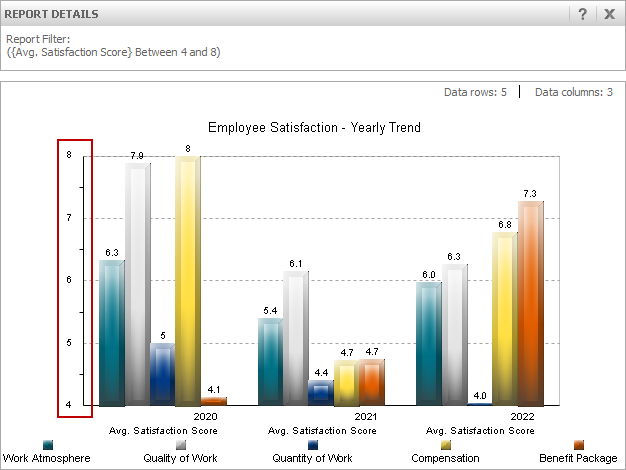Click the help question mark icon
Viewport: 626px width, 470px height.
click(x=582, y=14)
